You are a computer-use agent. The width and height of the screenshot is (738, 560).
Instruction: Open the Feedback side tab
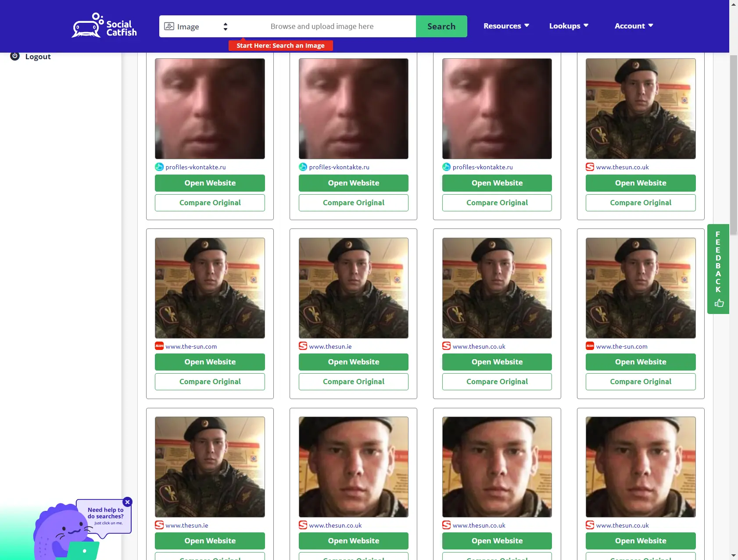click(718, 262)
